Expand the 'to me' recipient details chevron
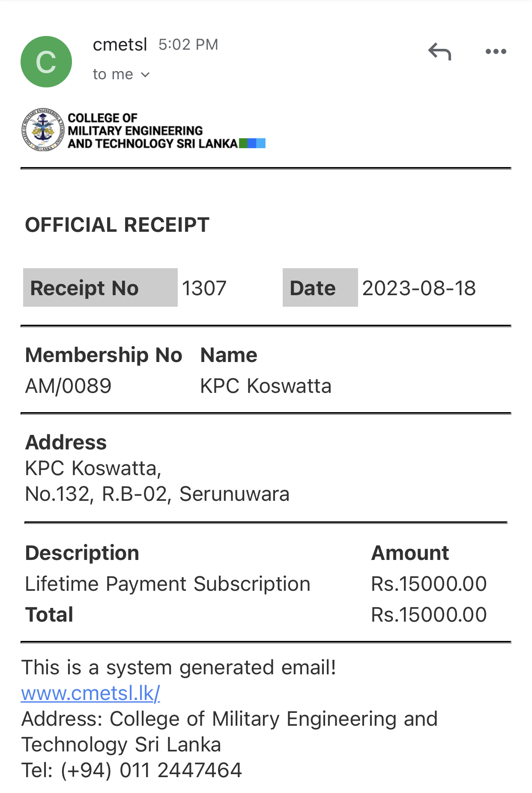Viewport: 532px width, 793px height. [145, 75]
